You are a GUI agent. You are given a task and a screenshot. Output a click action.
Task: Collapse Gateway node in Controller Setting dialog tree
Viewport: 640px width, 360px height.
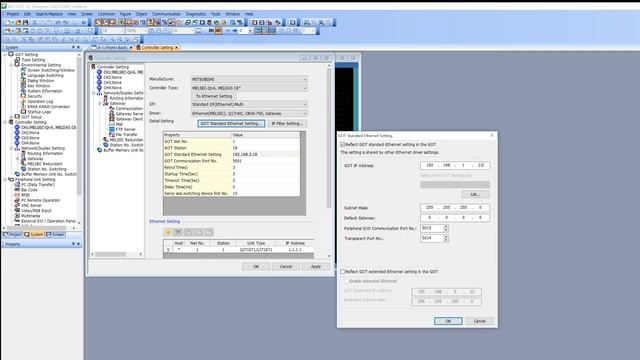pyautogui.click(x=100, y=103)
